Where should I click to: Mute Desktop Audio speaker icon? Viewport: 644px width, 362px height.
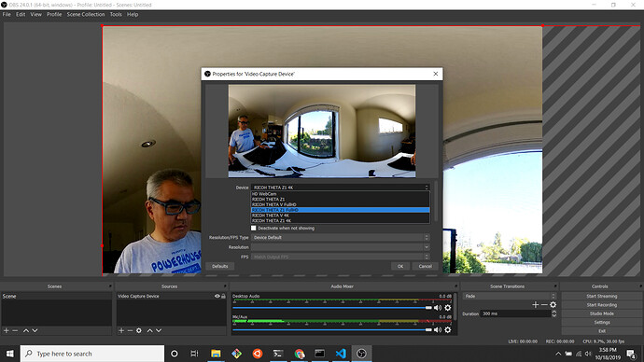438,307
